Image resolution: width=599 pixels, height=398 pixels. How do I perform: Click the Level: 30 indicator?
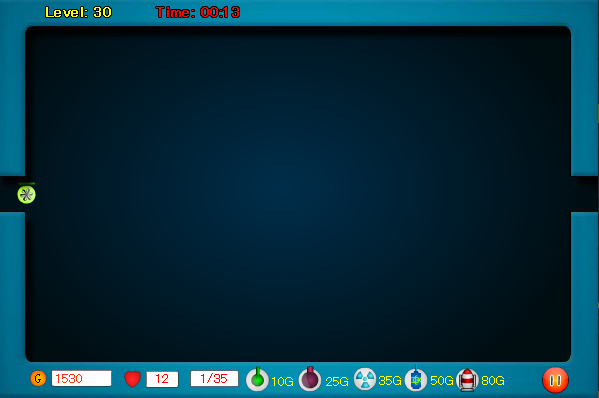pos(78,12)
